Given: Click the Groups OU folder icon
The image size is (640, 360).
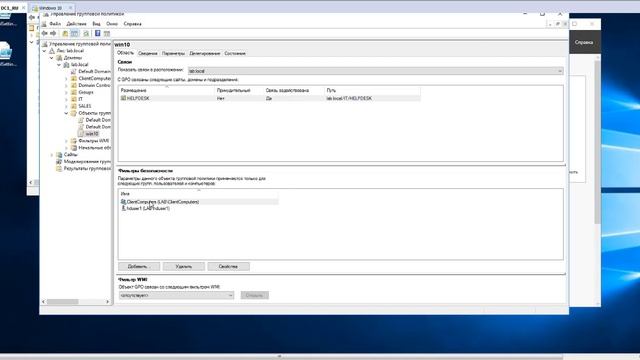Looking at the screenshot, I should 74,92.
